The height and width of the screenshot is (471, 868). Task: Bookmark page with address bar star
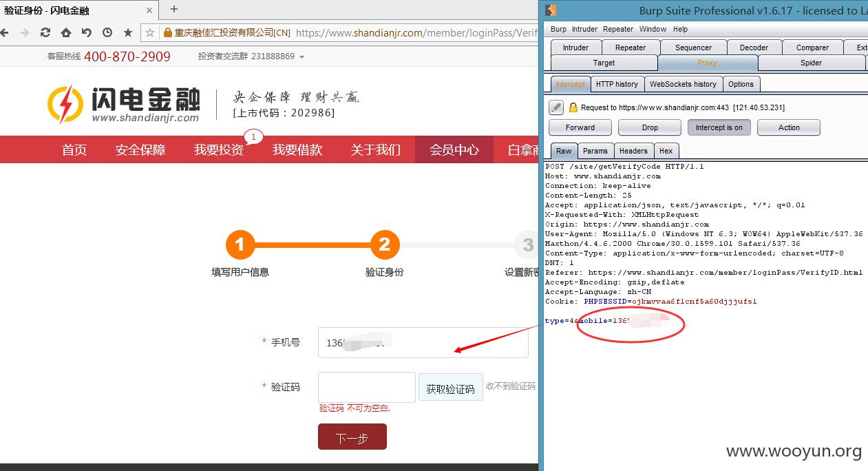click(150, 32)
